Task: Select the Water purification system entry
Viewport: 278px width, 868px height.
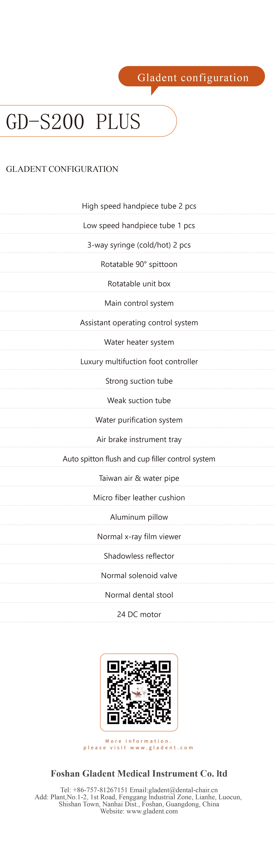Action: (x=139, y=420)
